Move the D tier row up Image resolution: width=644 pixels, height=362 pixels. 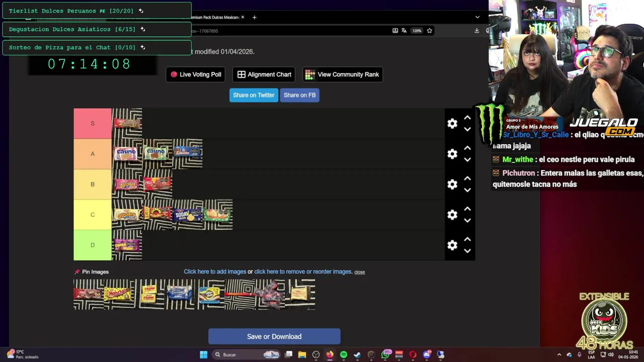point(467,239)
